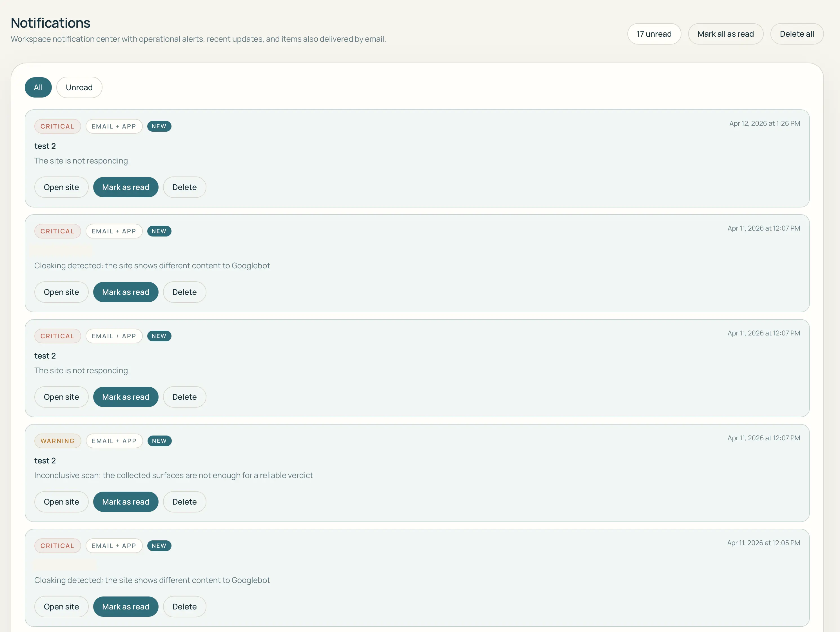Mark Apr 12 1:26 PM alert as read
This screenshot has width=840, height=632.
click(x=126, y=187)
